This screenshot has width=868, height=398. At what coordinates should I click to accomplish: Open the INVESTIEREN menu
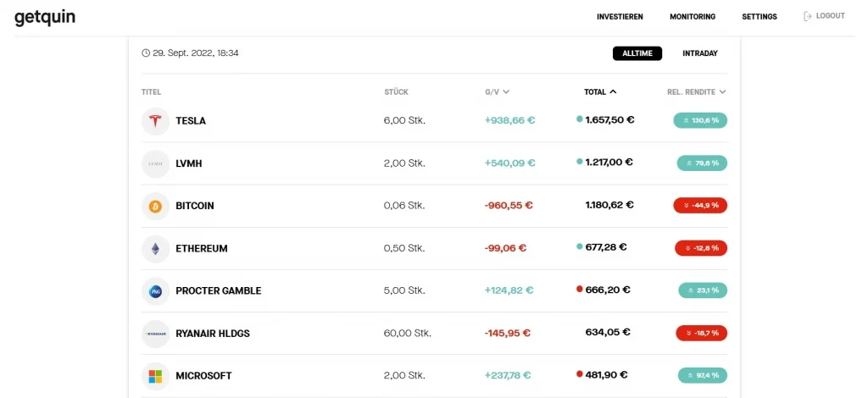(620, 17)
